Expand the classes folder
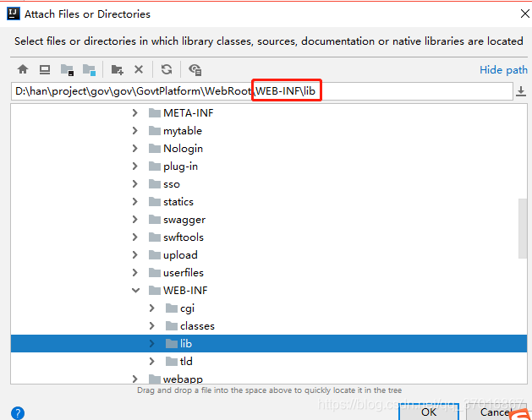This screenshot has width=532, height=420. 152,325
